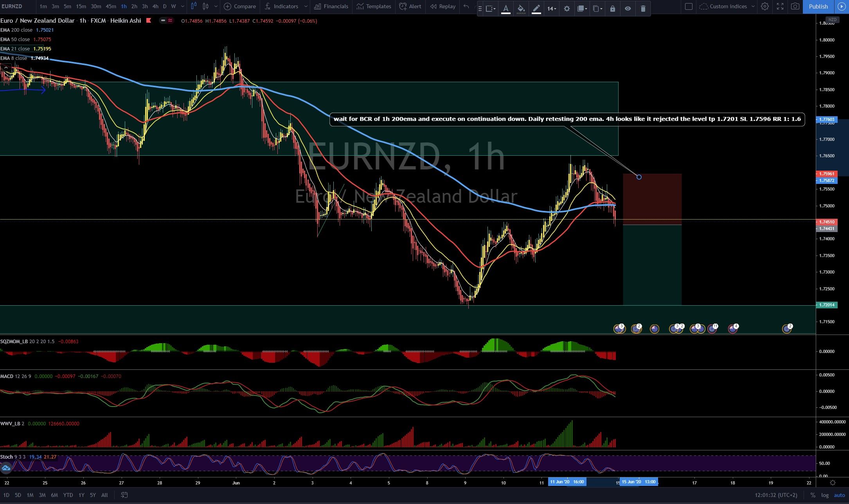Delete the drawing with the trash icon
849x504 pixels.
[643, 8]
